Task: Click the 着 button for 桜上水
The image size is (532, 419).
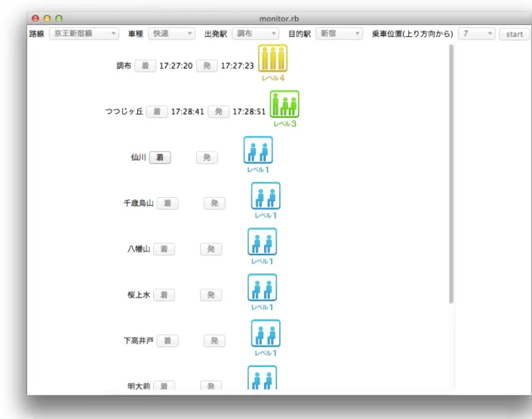Action: pyautogui.click(x=164, y=294)
